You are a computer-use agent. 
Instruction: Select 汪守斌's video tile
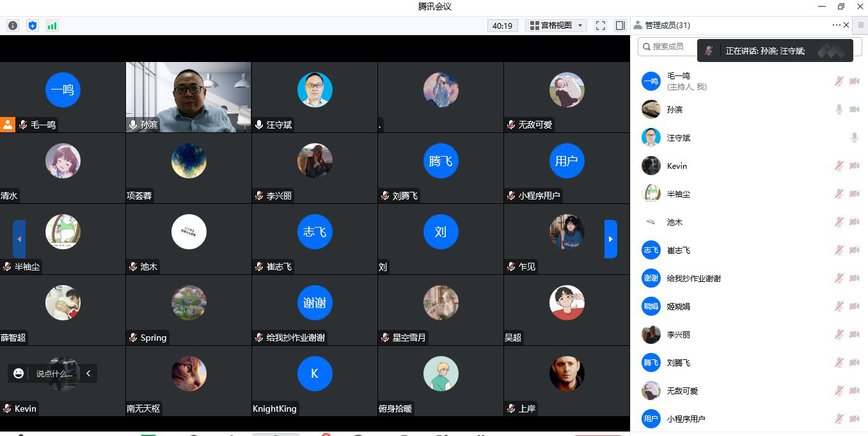point(315,97)
